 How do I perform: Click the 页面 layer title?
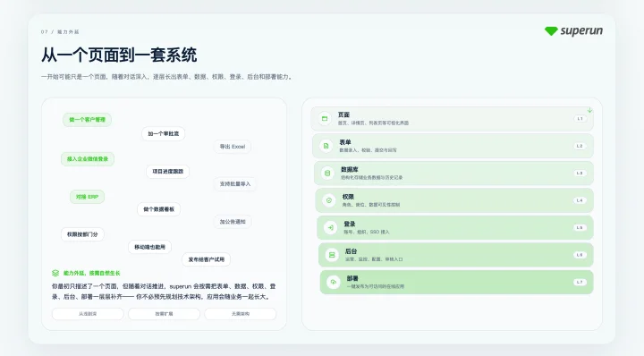pos(343,114)
